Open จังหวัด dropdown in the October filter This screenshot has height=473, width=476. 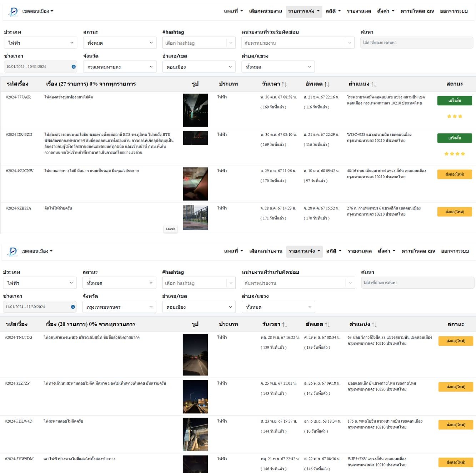[x=120, y=67]
